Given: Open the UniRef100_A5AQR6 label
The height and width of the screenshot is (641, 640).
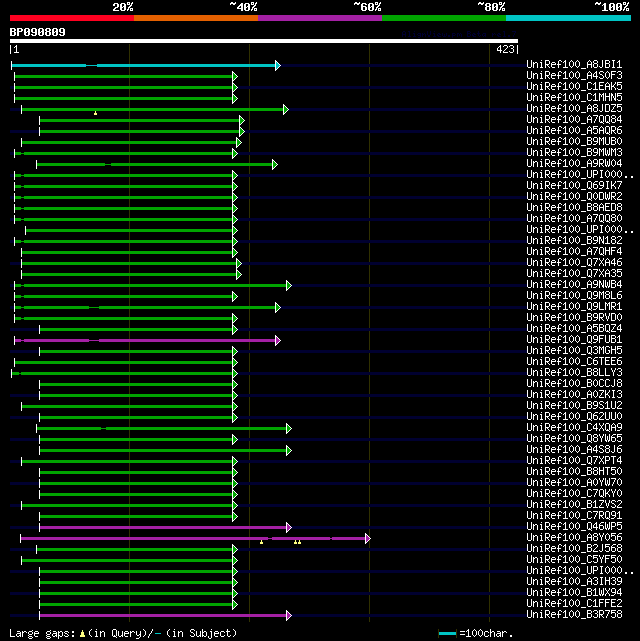Looking at the screenshot, I should (x=574, y=131).
